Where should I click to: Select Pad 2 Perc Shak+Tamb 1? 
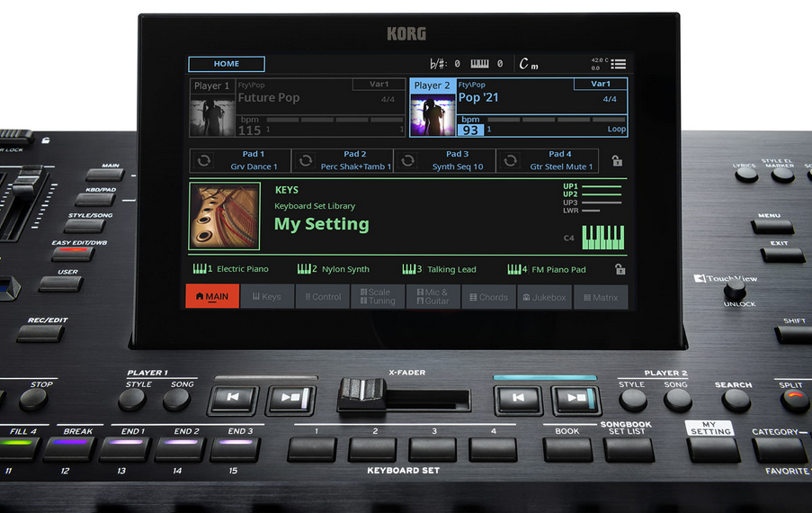pyautogui.click(x=343, y=160)
